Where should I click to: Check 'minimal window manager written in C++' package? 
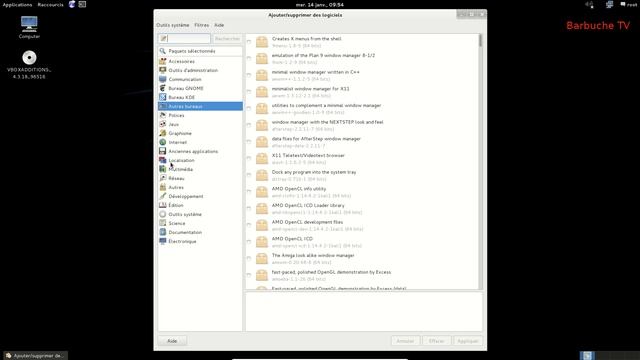click(249, 75)
